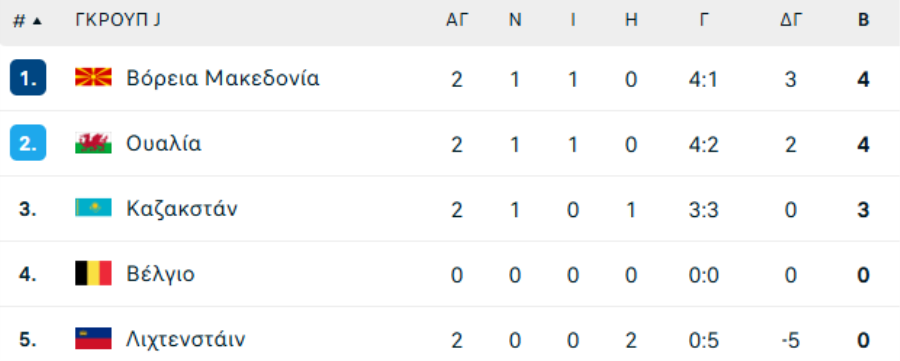Image resolution: width=900 pixels, height=361 pixels.
Task: Sort by the Ι draws column header
Action: pyautogui.click(x=573, y=20)
